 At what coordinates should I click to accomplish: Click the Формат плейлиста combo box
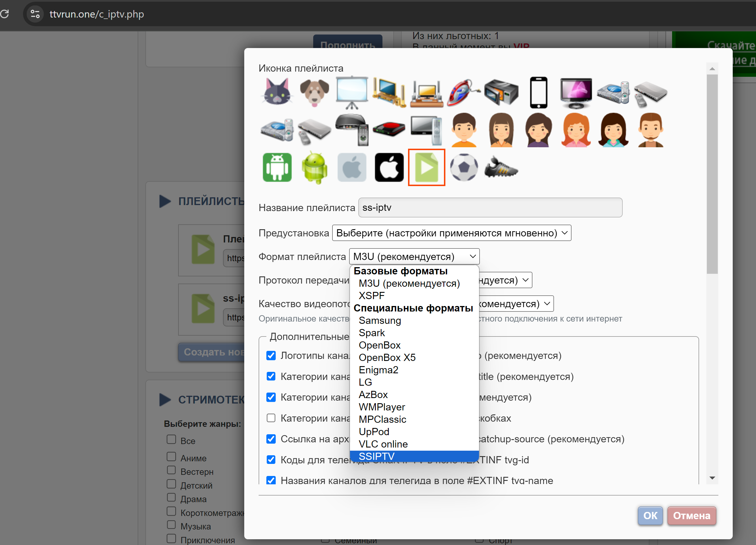(x=414, y=257)
